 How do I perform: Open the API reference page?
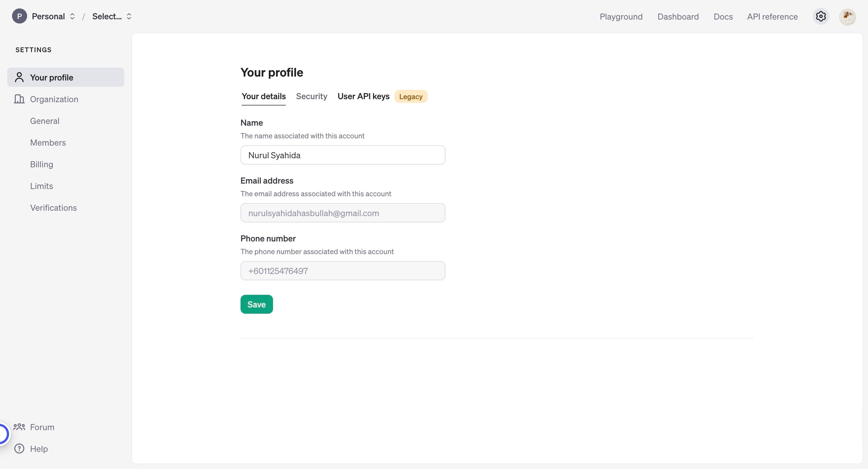(x=772, y=17)
